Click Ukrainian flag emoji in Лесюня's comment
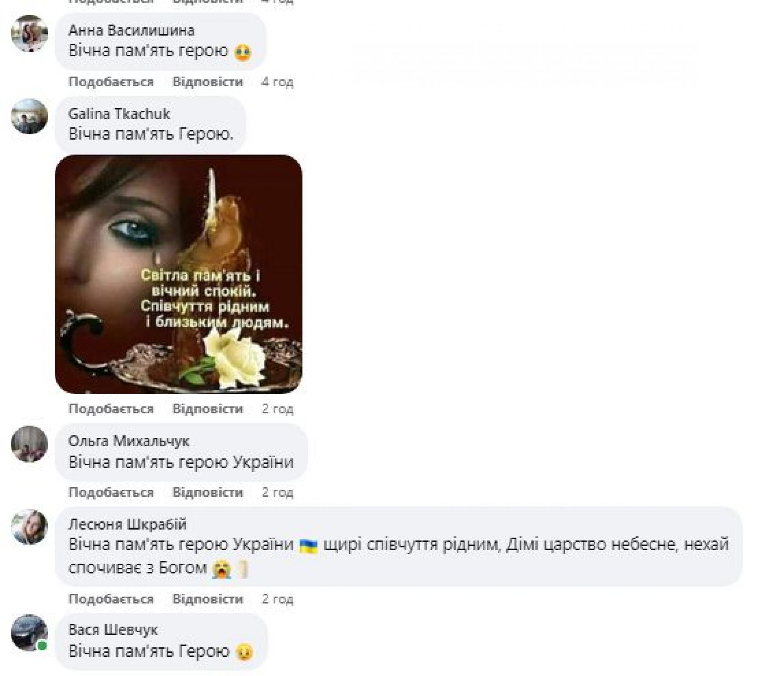 [308, 546]
